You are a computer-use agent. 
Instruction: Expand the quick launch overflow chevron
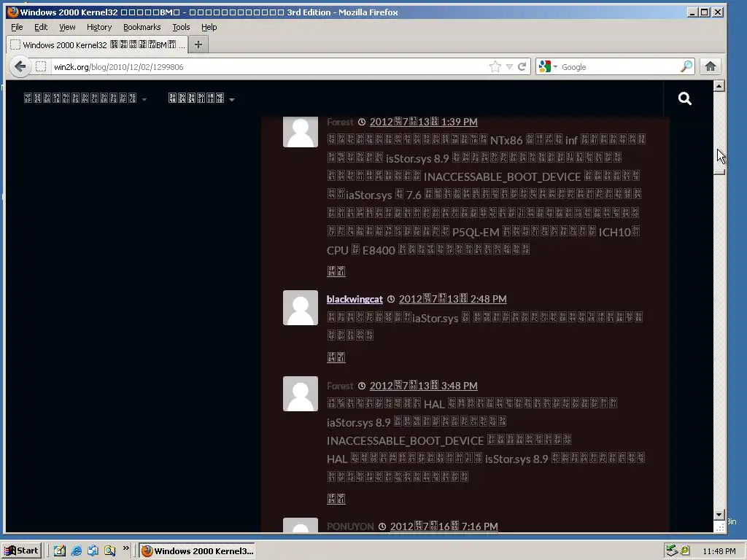pyautogui.click(x=125, y=548)
